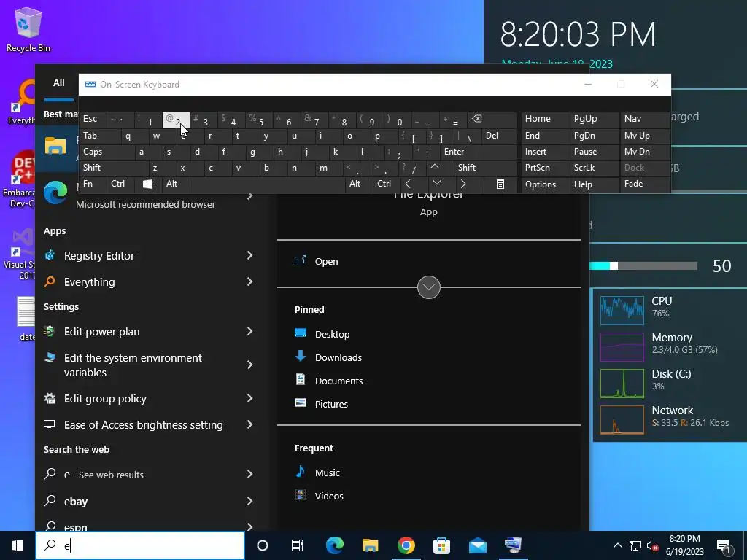Open the Mail app from the taskbar
The image size is (747, 560).
477,545
